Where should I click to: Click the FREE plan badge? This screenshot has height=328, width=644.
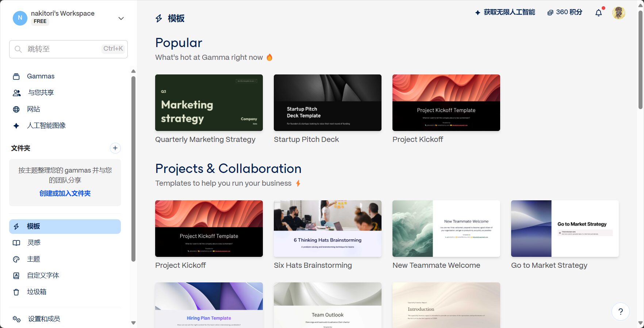[x=40, y=22]
